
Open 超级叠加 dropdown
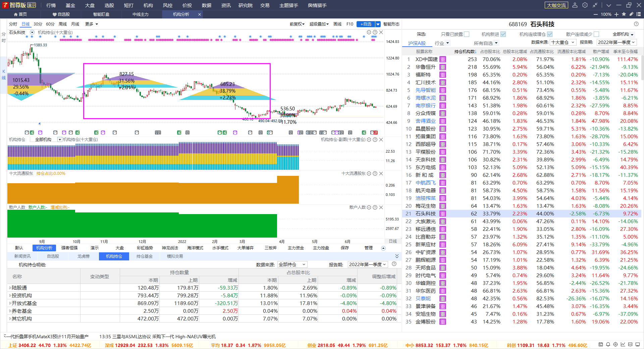point(319,24)
